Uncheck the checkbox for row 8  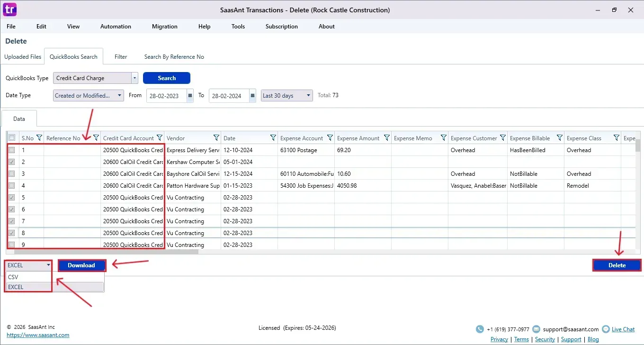click(x=12, y=233)
